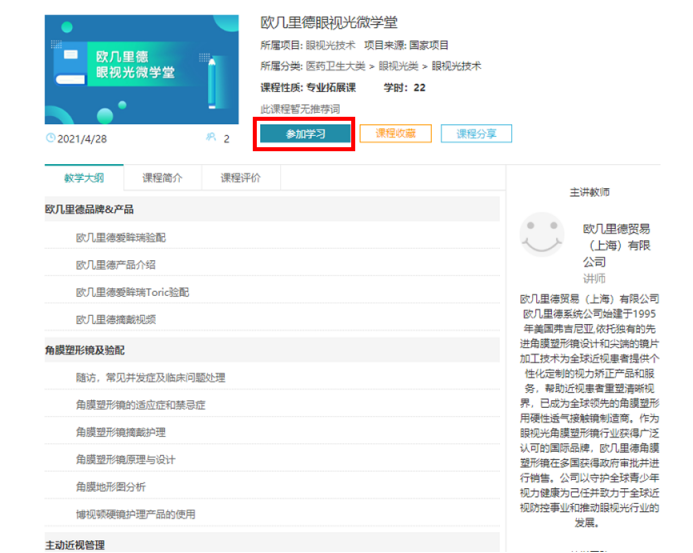Click category link 医药卫生大类
Image resolution: width=693 pixels, height=553 pixels.
point(335,66)
